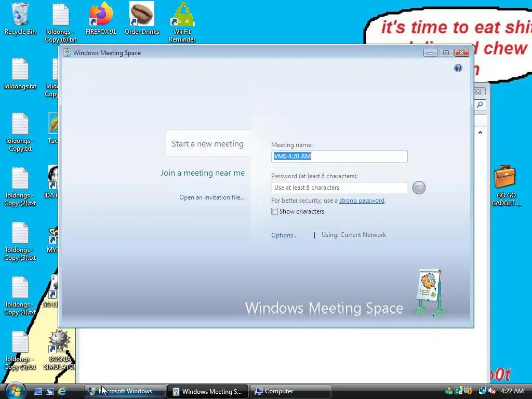Click the muted volume icon in system tray

[x=492, y=391]
